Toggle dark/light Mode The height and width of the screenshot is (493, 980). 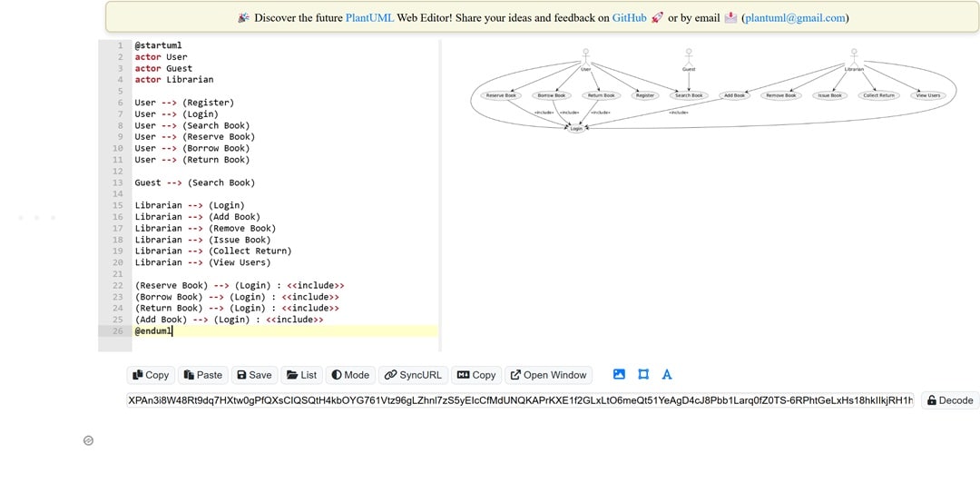(350, 375)
